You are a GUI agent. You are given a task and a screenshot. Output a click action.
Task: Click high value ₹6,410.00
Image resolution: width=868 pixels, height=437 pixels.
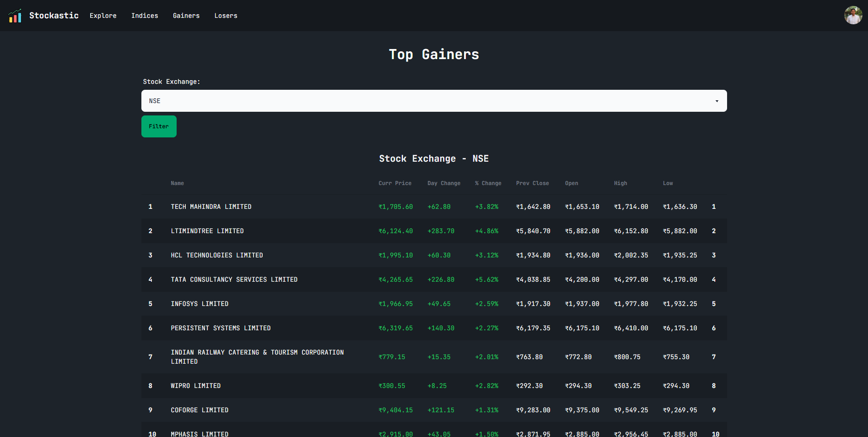[631, 328]
